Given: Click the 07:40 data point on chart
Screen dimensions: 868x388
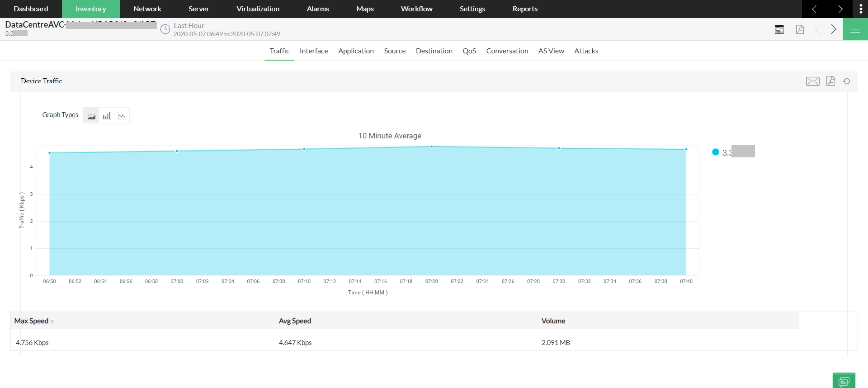Looking at the screenshot, I should coord(686,149).
